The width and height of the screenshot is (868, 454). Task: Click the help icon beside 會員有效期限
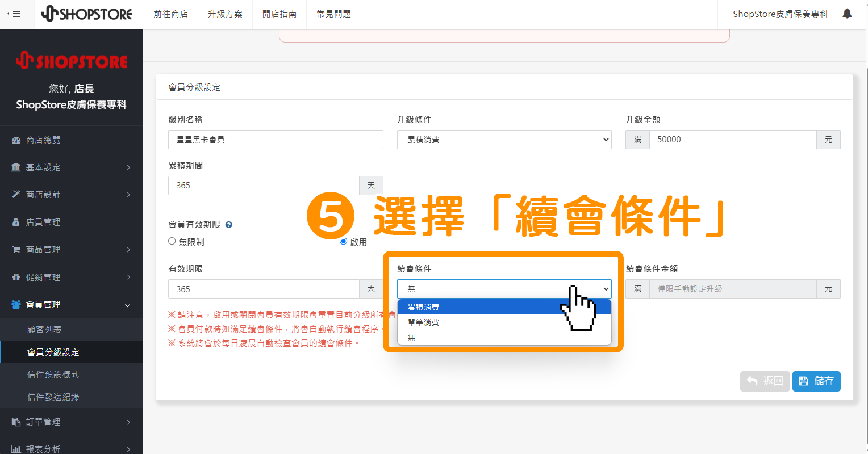click(x=229, y=225)
